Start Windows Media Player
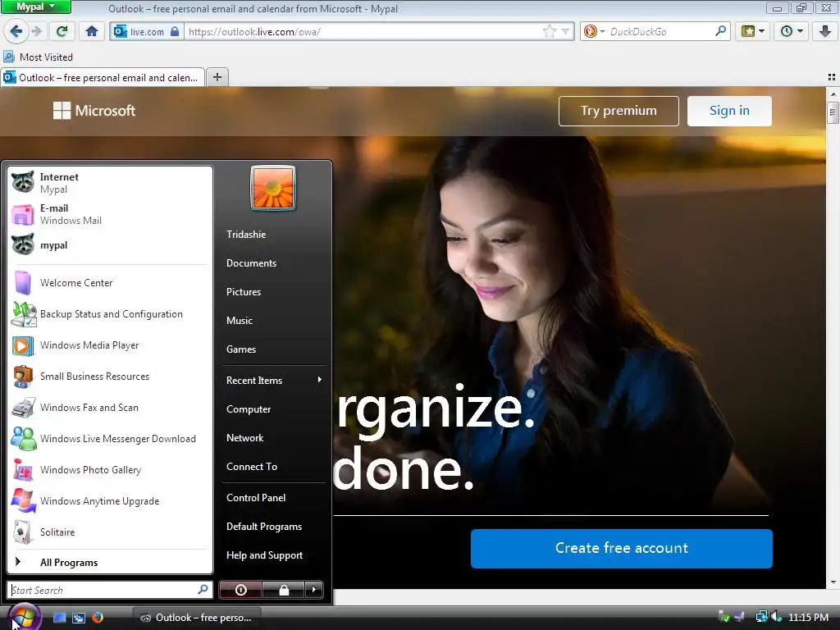 pyautogui.click(x=109, y=345)
